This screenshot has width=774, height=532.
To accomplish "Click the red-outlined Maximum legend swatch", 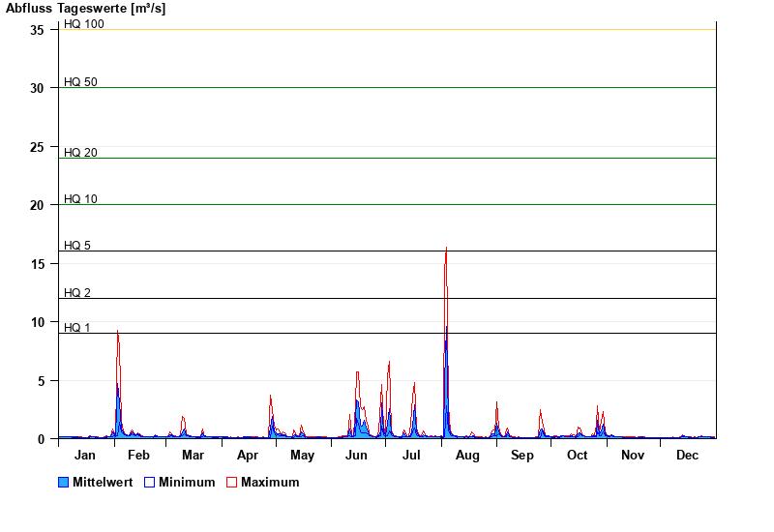I will pos(231,482).
